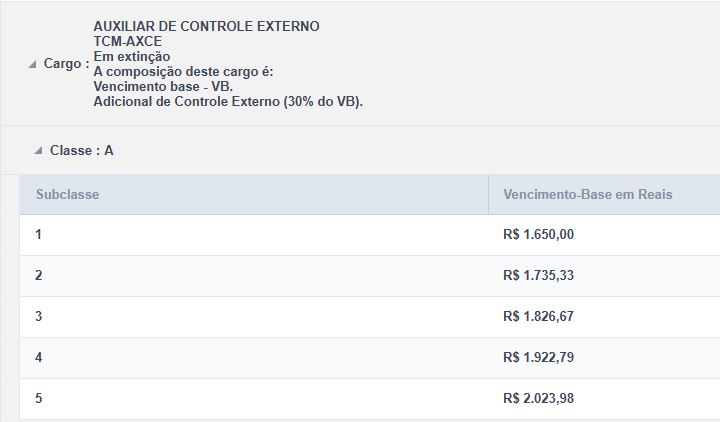This screenshot has height=422, width=720.
Task: Select Subclasse 5 row cell
Action: [39, 398]
